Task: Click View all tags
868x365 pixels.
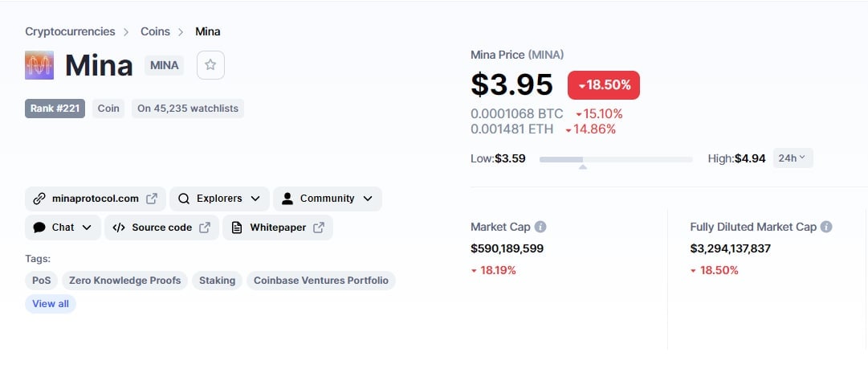Action: pyautogui.click(x=51, y=304)
